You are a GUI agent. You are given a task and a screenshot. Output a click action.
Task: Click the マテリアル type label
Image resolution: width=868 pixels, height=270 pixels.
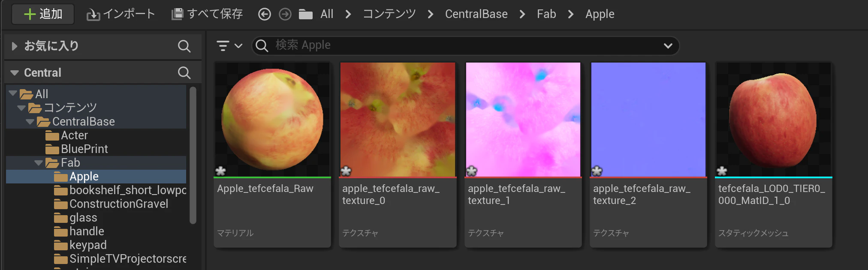[x=235, y=233]
